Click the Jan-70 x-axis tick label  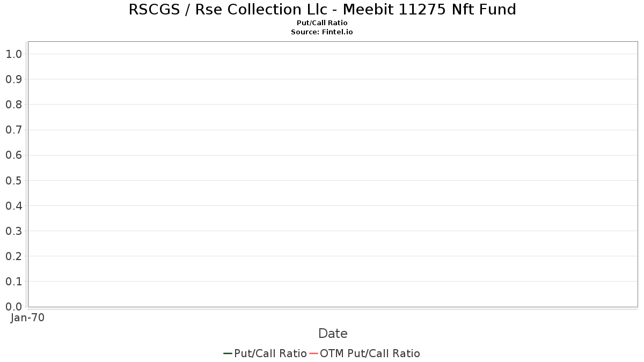[27, 317]
